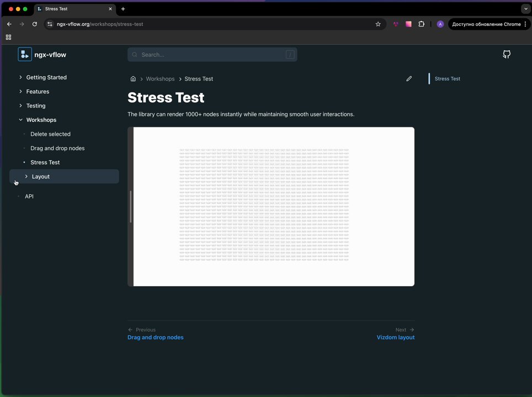Go to next page Vizdom layout
The width and height of the screenshot is (532, 397).
396,337
